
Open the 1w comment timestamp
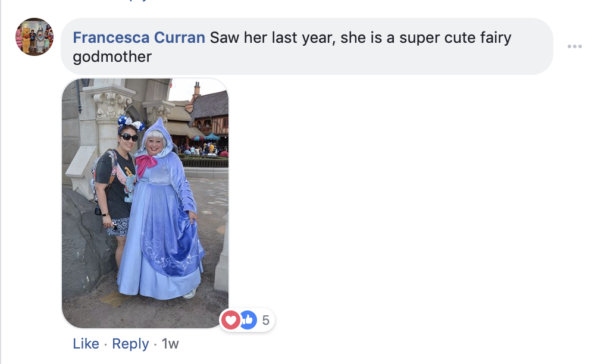[170, 344]
